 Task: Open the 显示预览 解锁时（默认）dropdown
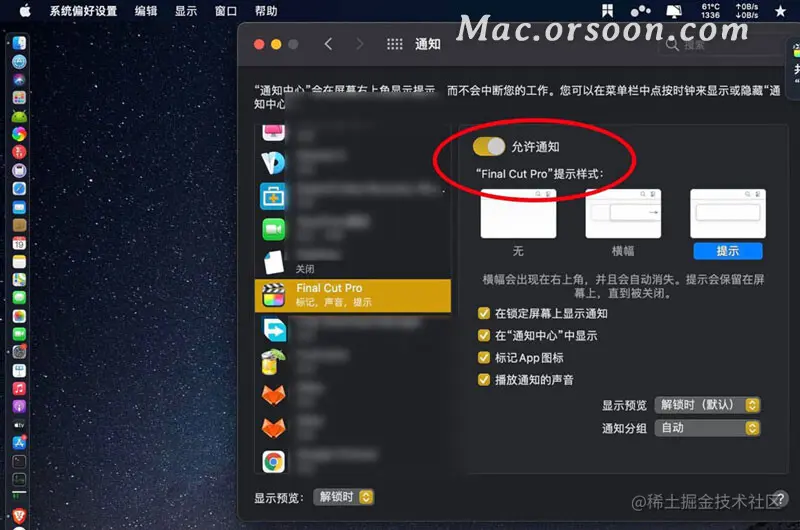click(x=708, y=405)
